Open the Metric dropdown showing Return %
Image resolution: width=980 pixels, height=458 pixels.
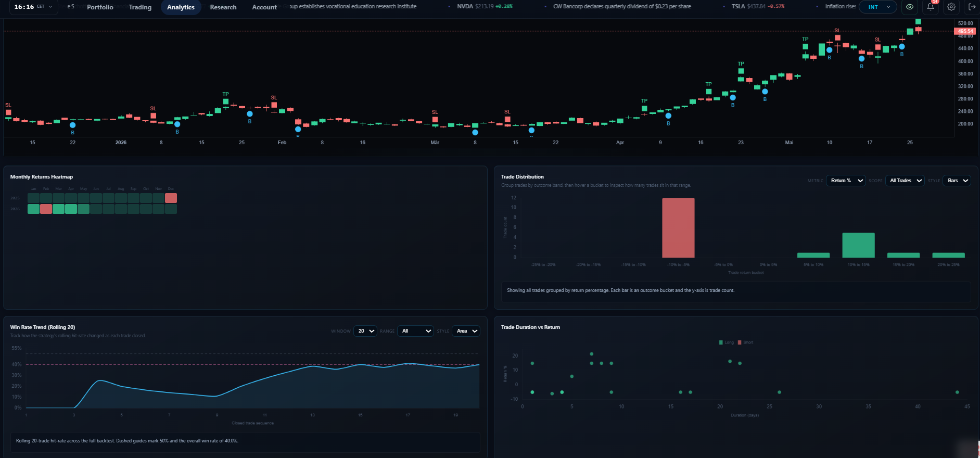pyautogui.click(x=846, y=181)
